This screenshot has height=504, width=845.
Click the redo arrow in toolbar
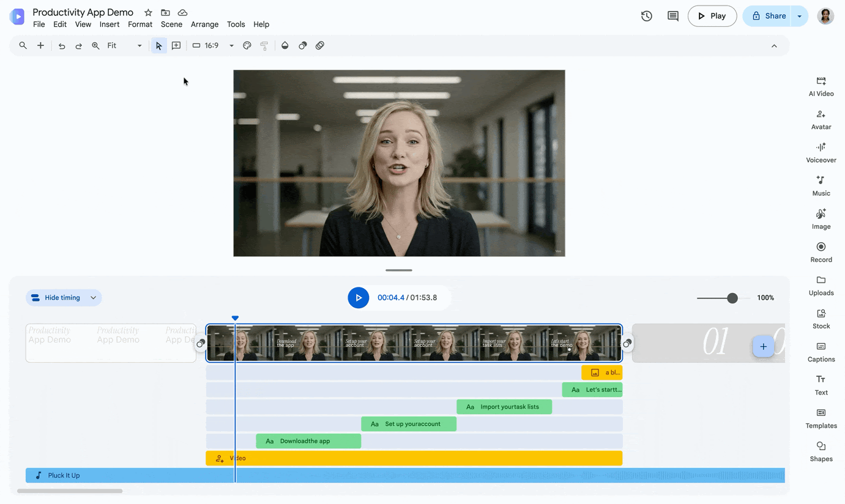78,46
